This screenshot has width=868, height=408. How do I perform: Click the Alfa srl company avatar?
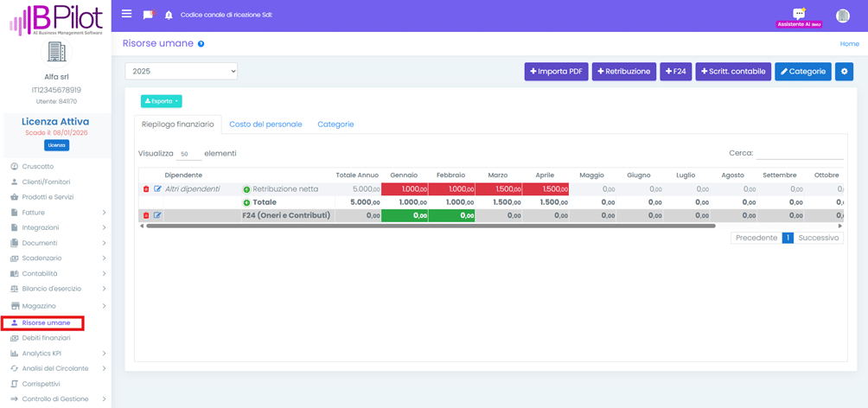[56, 54]
